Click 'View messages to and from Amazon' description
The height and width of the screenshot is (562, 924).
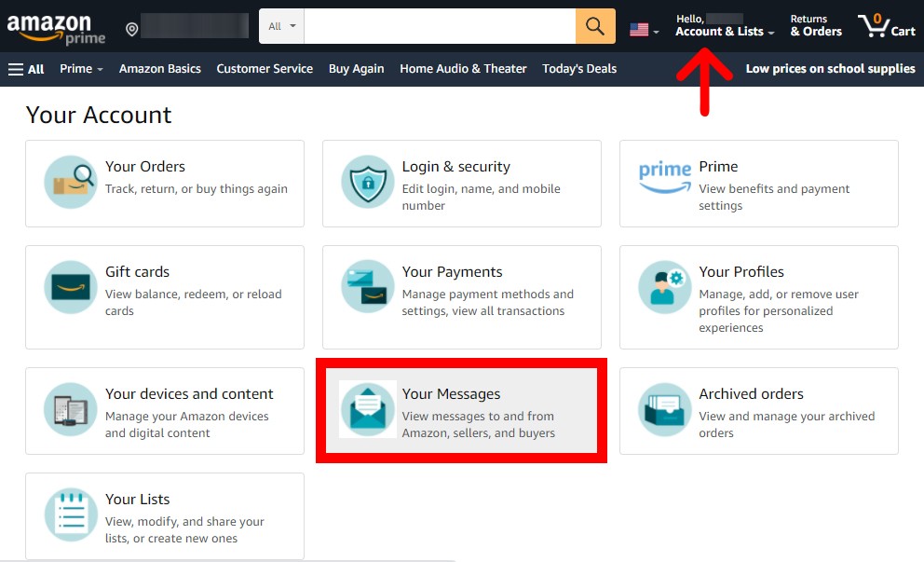point(479,425)
